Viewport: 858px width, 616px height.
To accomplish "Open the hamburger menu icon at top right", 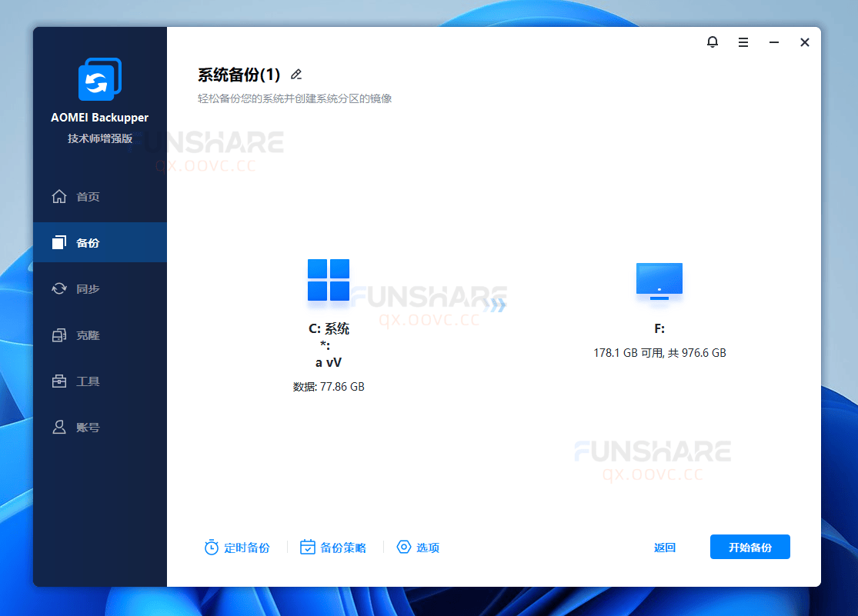I will [x=743, y=42].
